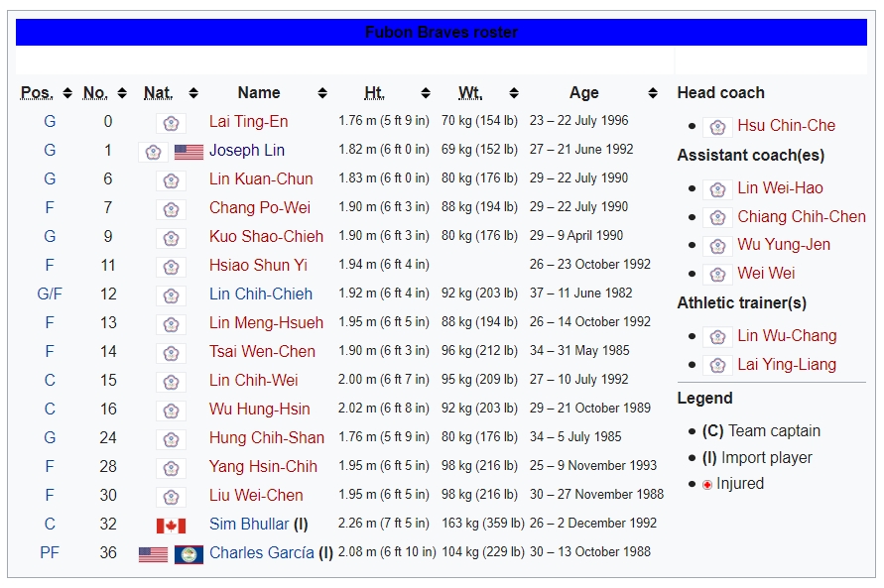Viewport: 884px width, 588px height.
Task: Select the height 2.26 m (7 ft 5 in)
Action: 383,524
